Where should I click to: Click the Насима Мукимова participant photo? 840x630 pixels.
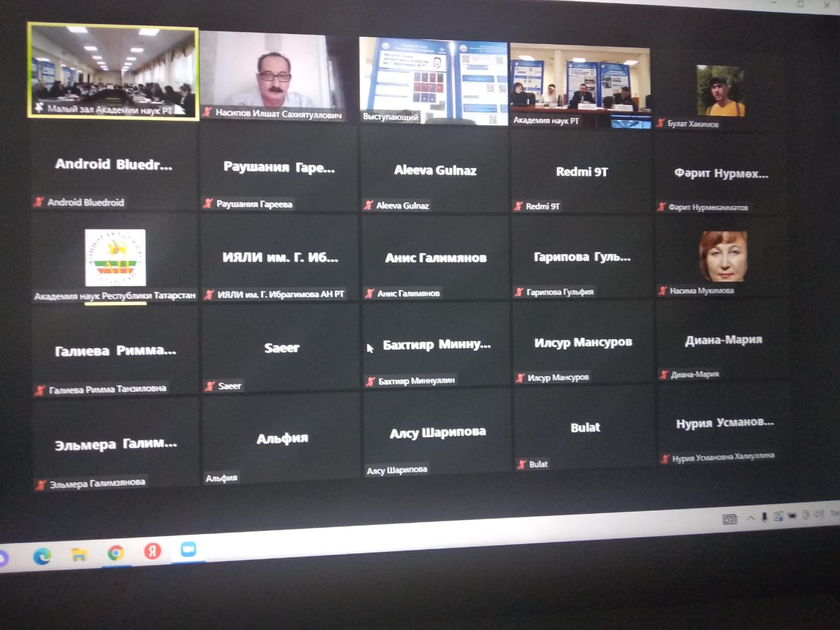tap(723, 256)
